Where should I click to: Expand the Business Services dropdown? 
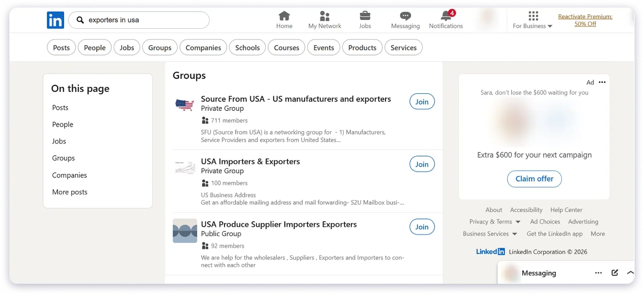(x=514, y=234)
